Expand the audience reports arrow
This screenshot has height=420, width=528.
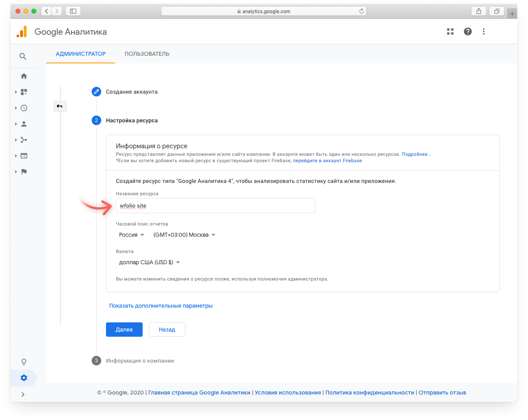(16, 124)
